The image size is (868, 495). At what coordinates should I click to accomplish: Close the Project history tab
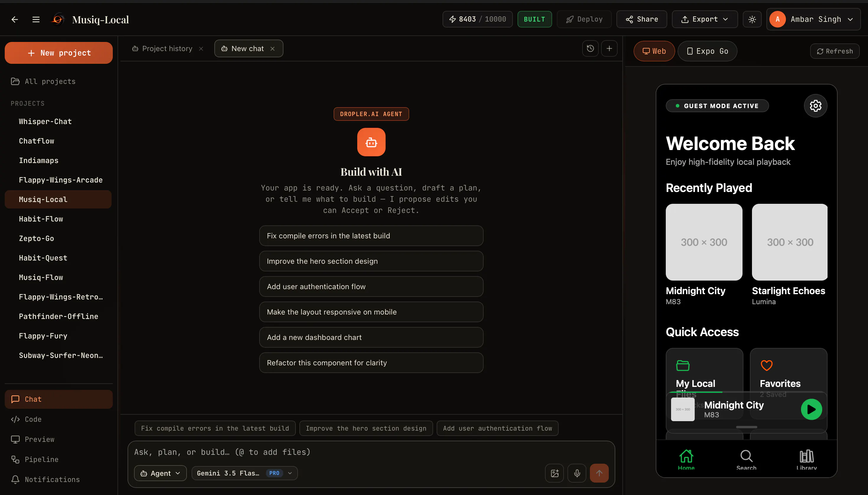coord(201,49)
